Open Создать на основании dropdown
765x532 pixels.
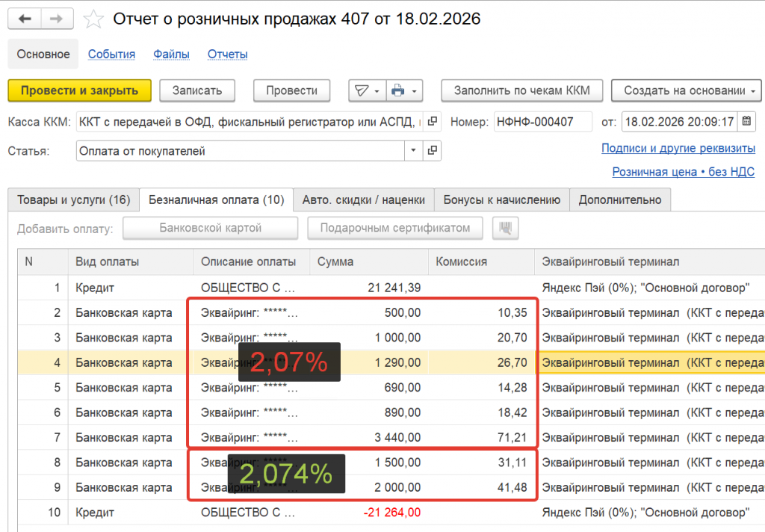686,90
